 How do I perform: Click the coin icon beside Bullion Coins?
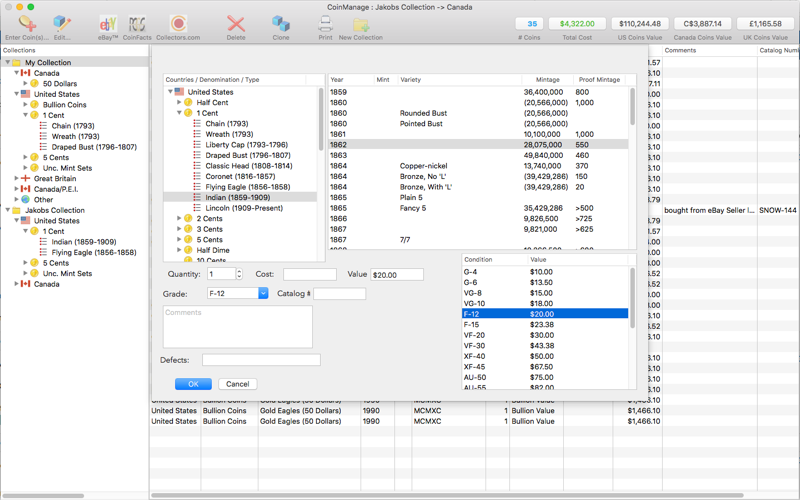34,105
